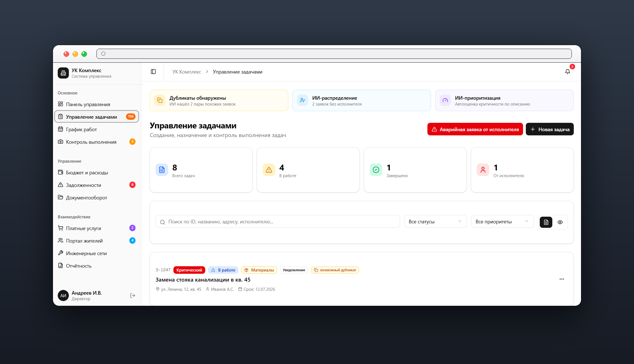Screen dimensions: 634x364
Task: Click the browser address bar
Action: click(x=334, y=54)
